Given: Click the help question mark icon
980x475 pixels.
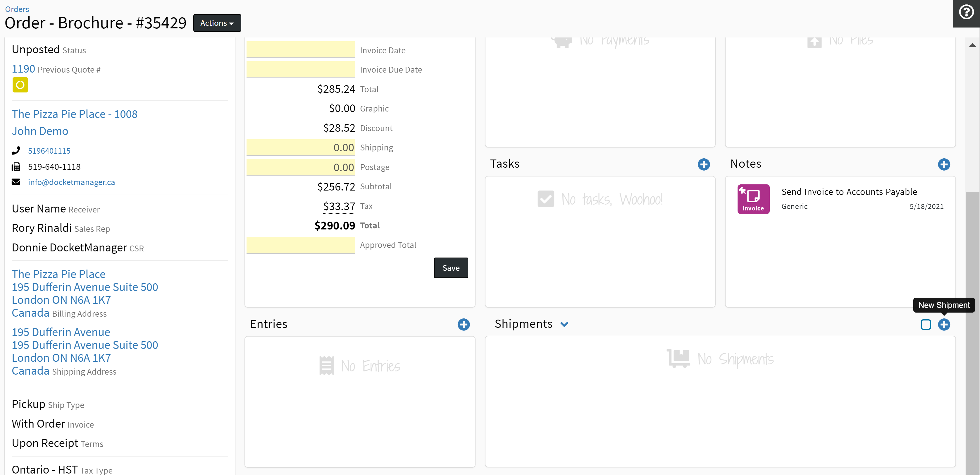Looking at the screenshot, I should [x=966, y=12].
